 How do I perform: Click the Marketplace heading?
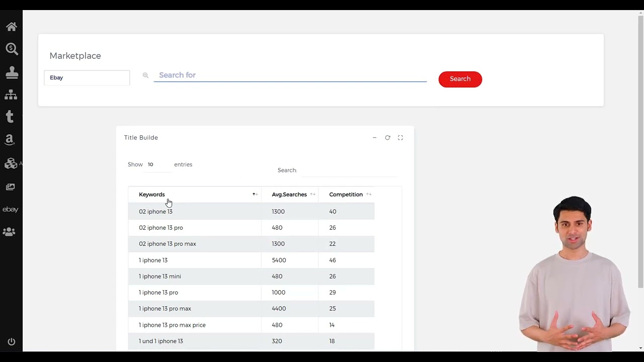tap(75, 56)
